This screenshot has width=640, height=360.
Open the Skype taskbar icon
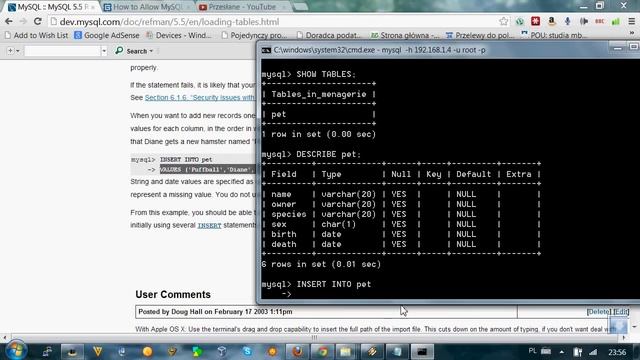pyautogui.click(x=247, y=351)
